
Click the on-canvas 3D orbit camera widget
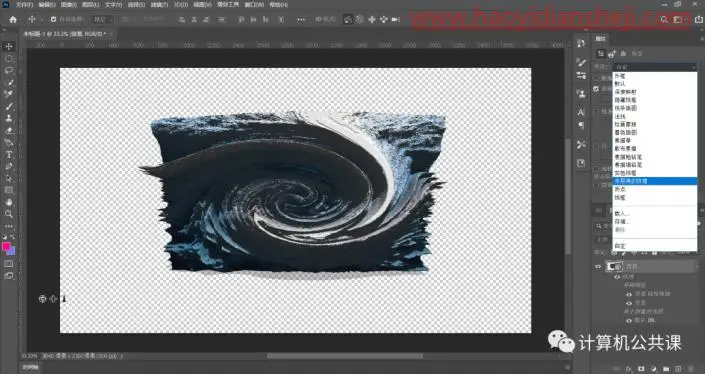coord(43,298)
